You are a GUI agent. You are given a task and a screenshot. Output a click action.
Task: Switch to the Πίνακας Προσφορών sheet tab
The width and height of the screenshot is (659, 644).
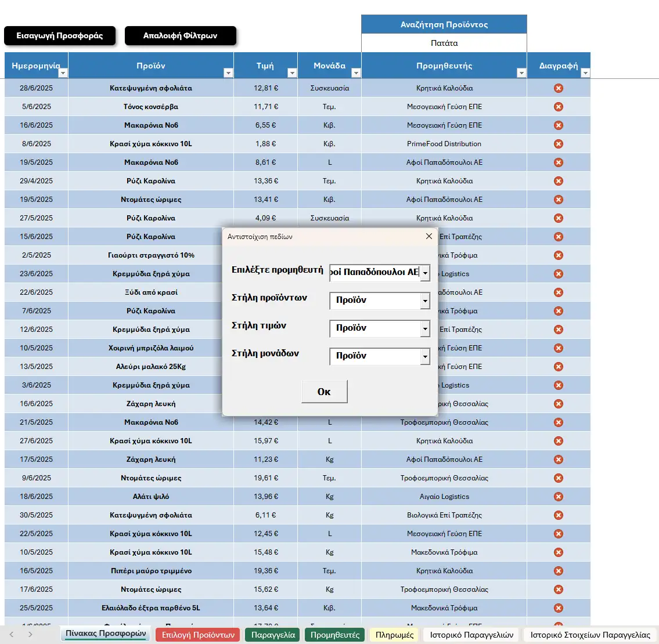click(x=106, y=634)
